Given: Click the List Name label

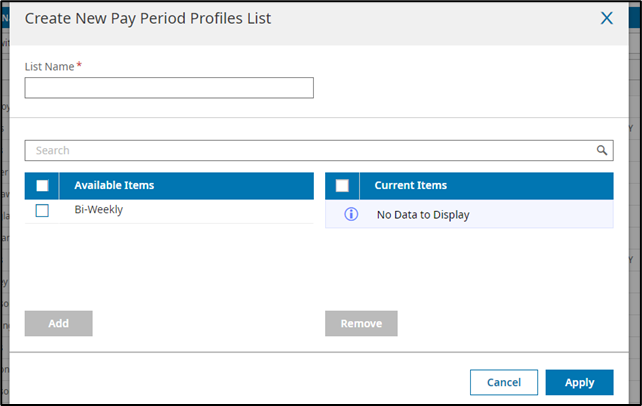Looking at the screenshot, I should coord(49,66).
